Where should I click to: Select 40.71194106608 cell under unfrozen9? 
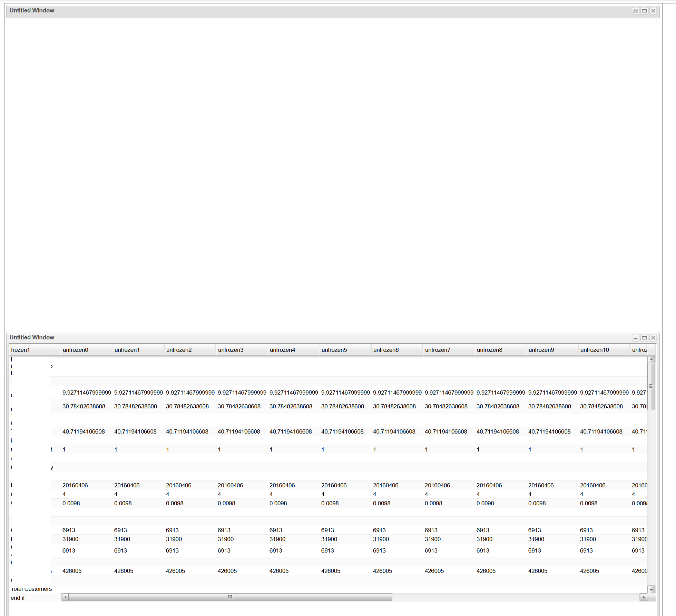tap(552, 431)
